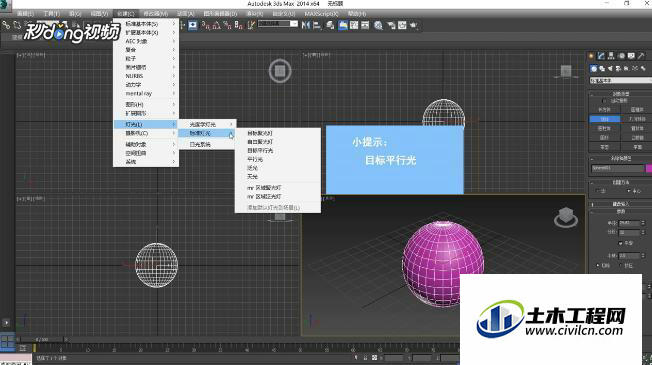Open the Utilities tab in command panel
Image resolution: width=652 pixels, height=365 pixels.
pyautogui.click(x=641, y=56)
